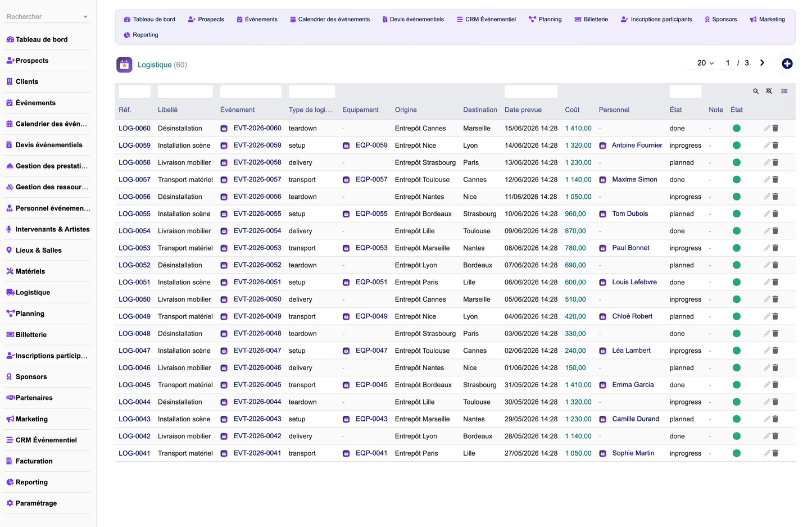The width and height of the screenshot is (812, 527).
Task: Open equipment link EQP-0057
Action: pyautogui.click(x=371, y=179)
